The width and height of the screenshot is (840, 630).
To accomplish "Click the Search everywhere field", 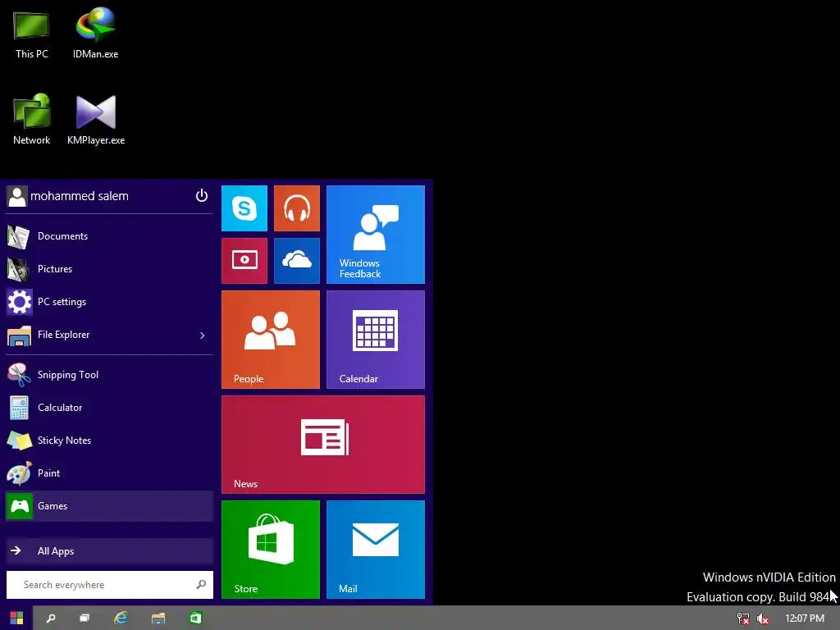I will 110,584.
